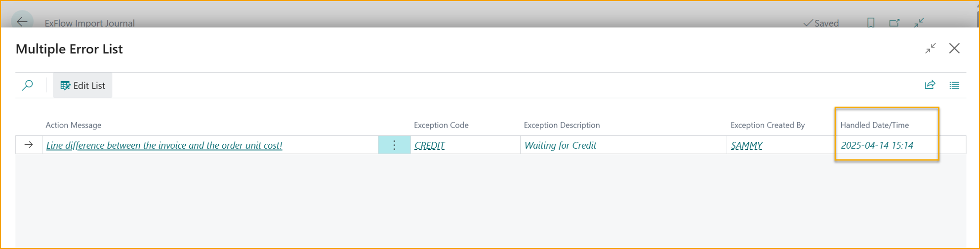Click the share icon in the toolbar
980x249 pixels.
pyautogui.click(x=930, y=85)
